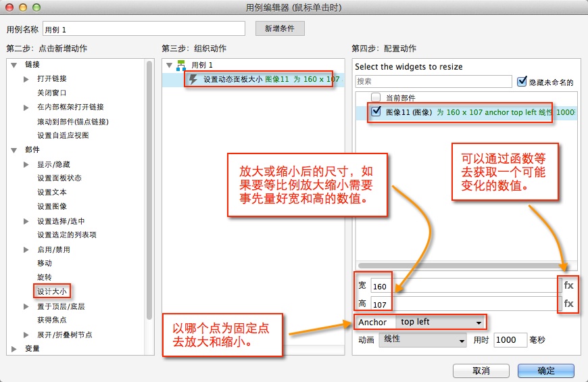588x382 pixels.
Task: Open the Anchor top left dropdown
Action: click(441, 322)
